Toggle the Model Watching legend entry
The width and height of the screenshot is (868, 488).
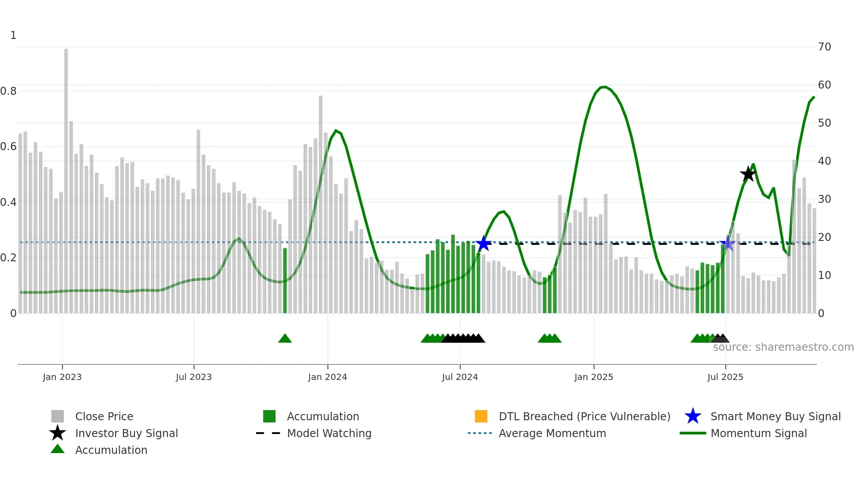pyautogui.click(x=329, y=433)
